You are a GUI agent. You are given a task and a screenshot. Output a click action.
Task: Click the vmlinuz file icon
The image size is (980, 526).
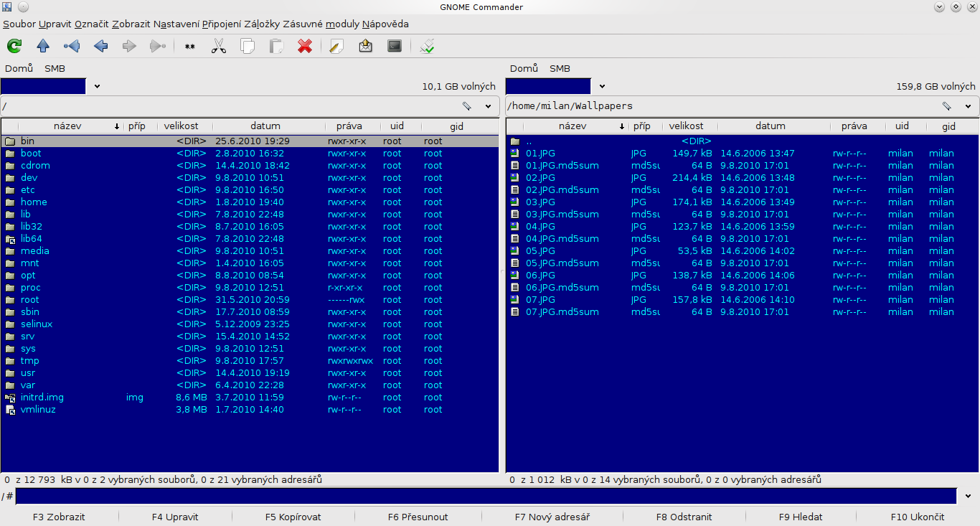10,410
